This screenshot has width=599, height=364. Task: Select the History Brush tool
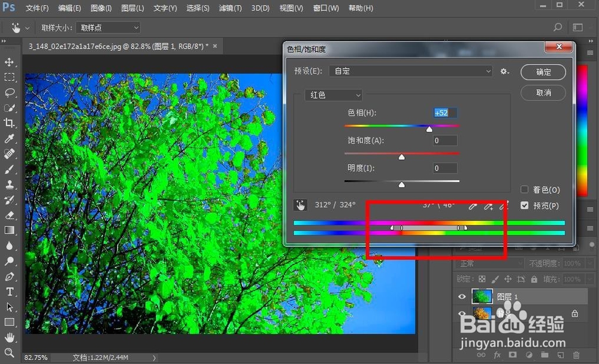(x=9, y=200)
